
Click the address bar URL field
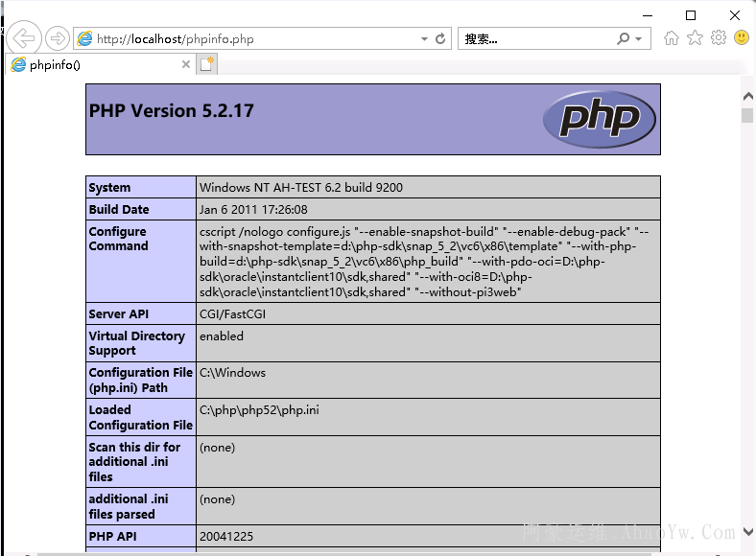249,39
